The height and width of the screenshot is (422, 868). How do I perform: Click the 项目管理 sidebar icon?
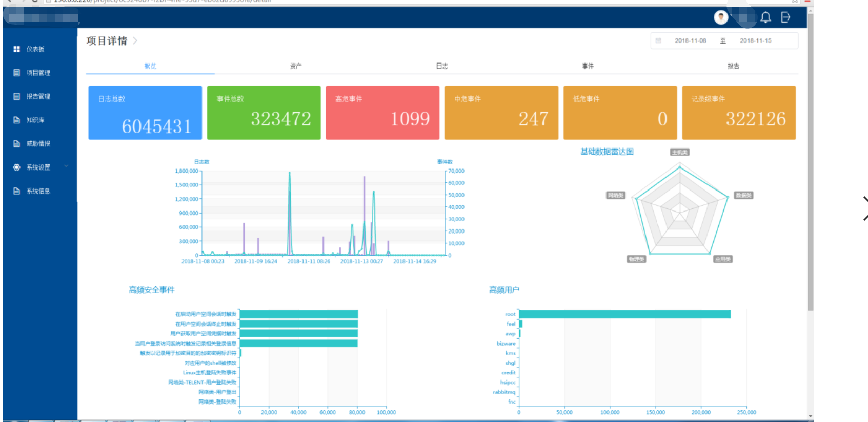click(16, 73)
